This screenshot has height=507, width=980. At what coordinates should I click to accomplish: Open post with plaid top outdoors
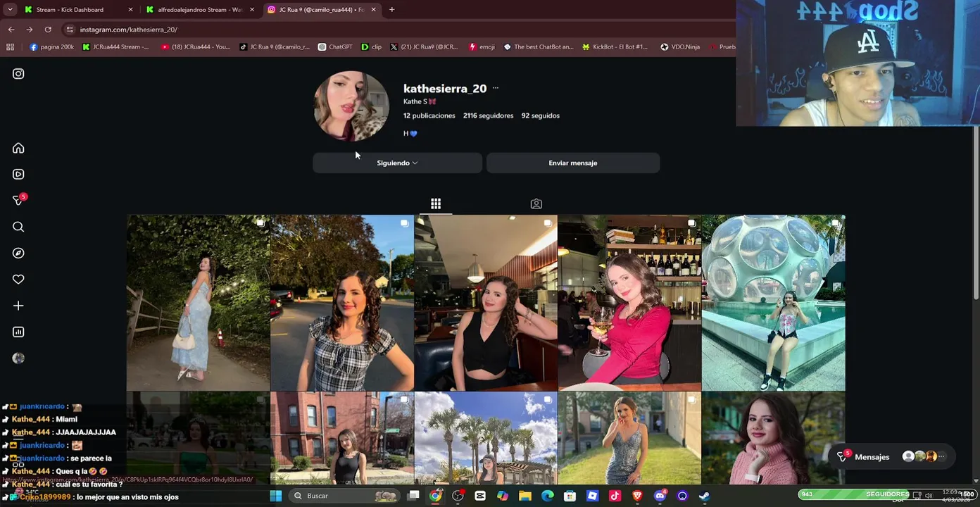[342, 303]
